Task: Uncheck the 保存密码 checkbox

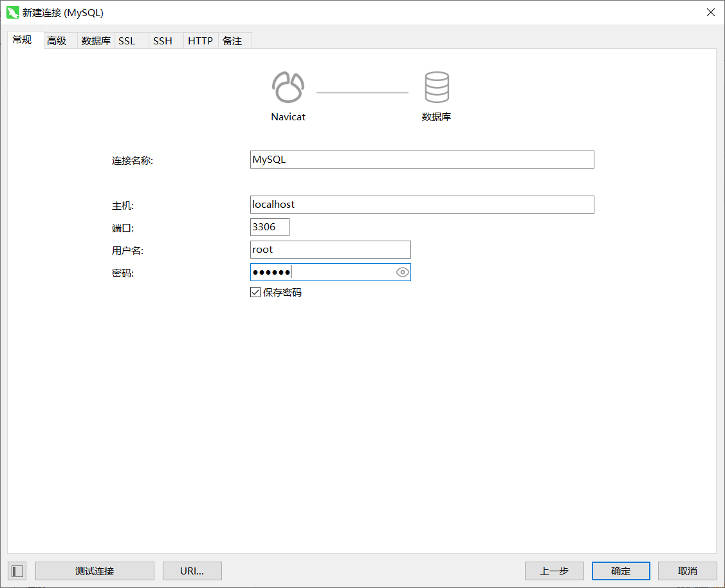Action: [255, 293]
